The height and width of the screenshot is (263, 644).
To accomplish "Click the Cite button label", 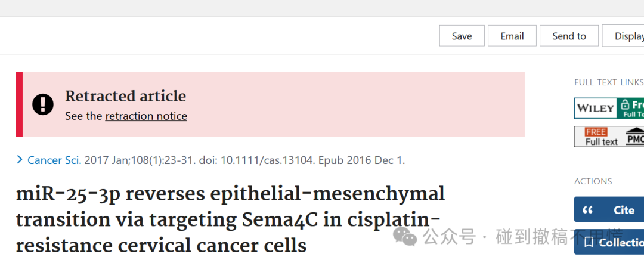I will tap(624, 210).
